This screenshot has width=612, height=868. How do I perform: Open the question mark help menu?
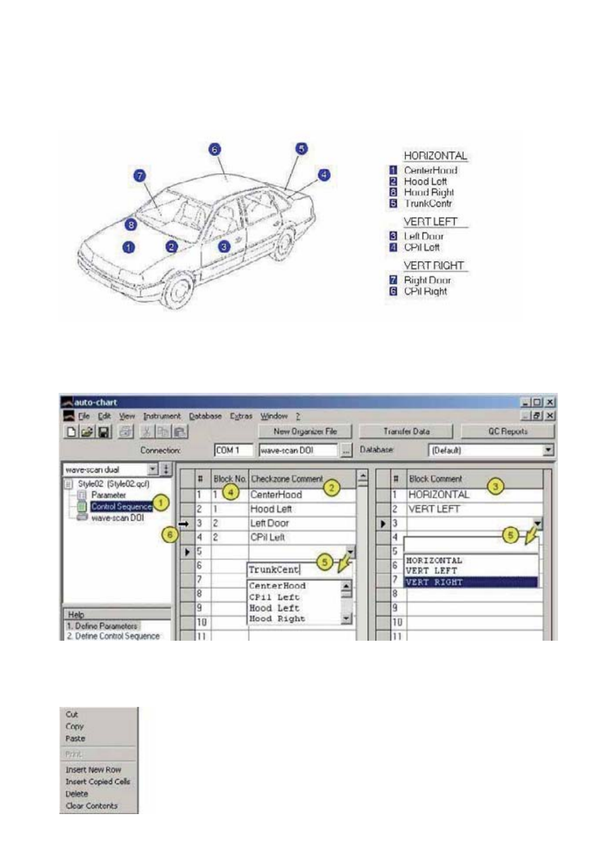298,416
